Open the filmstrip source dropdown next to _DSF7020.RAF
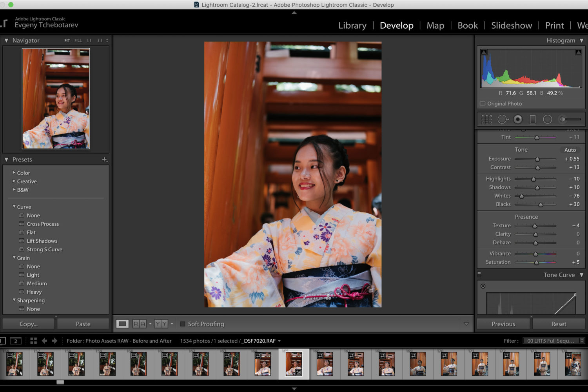 coord(279,341)
